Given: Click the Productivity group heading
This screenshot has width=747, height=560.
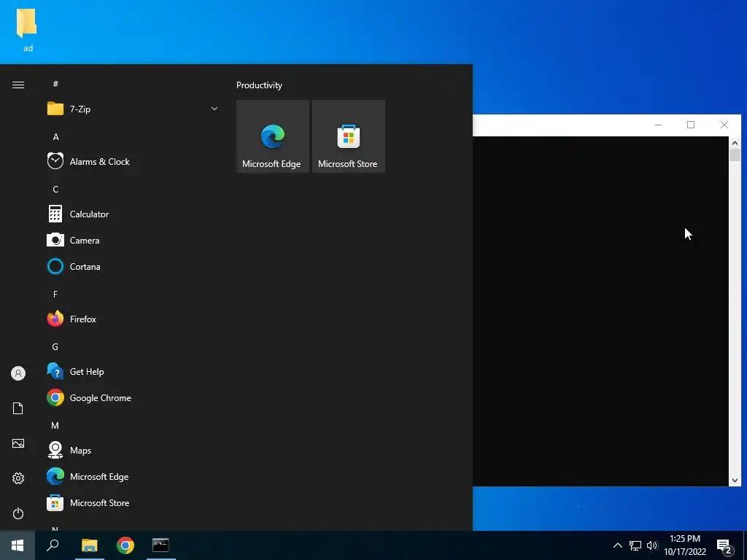Looking at the screenshot, I should 259,85.
